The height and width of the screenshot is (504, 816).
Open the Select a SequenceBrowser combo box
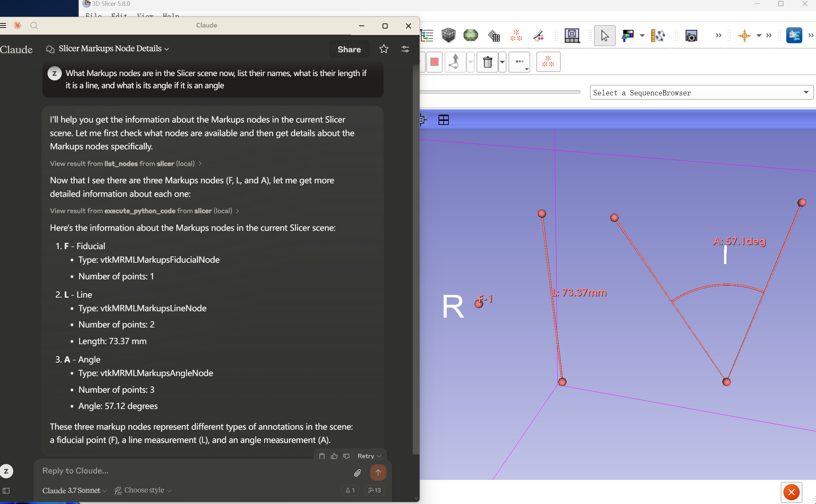[x=702, y=93]
